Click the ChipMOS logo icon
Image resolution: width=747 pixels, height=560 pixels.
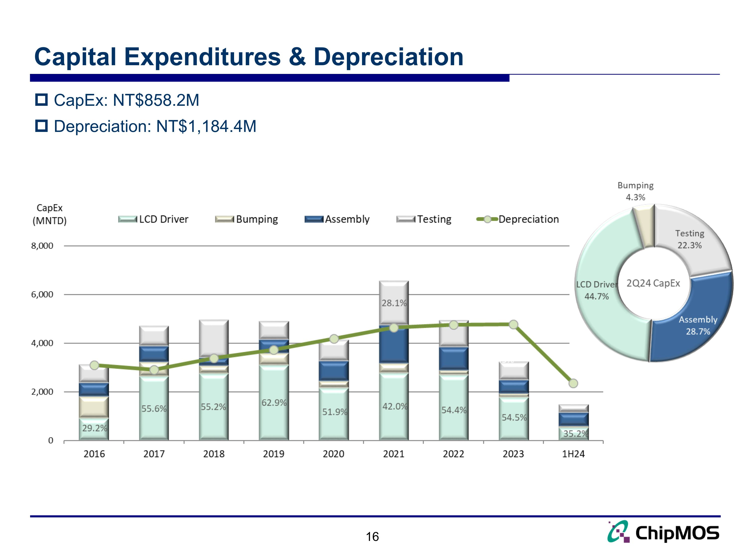coord(618,531)
